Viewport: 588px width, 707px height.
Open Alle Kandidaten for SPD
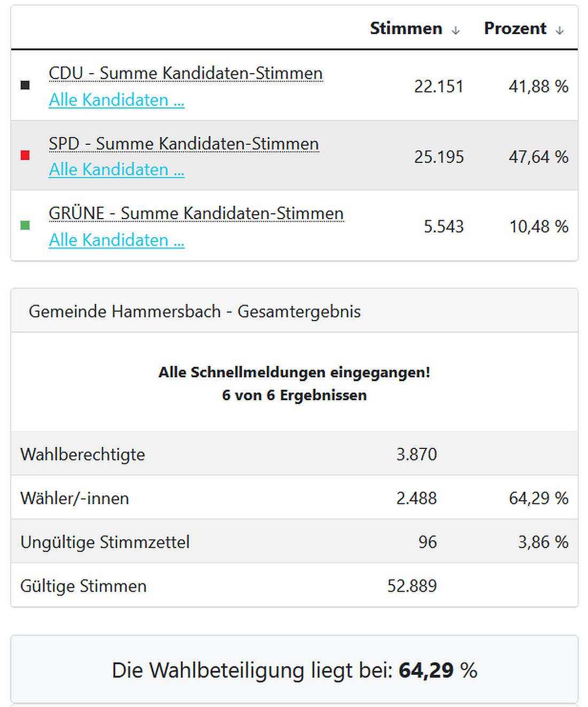117,169
